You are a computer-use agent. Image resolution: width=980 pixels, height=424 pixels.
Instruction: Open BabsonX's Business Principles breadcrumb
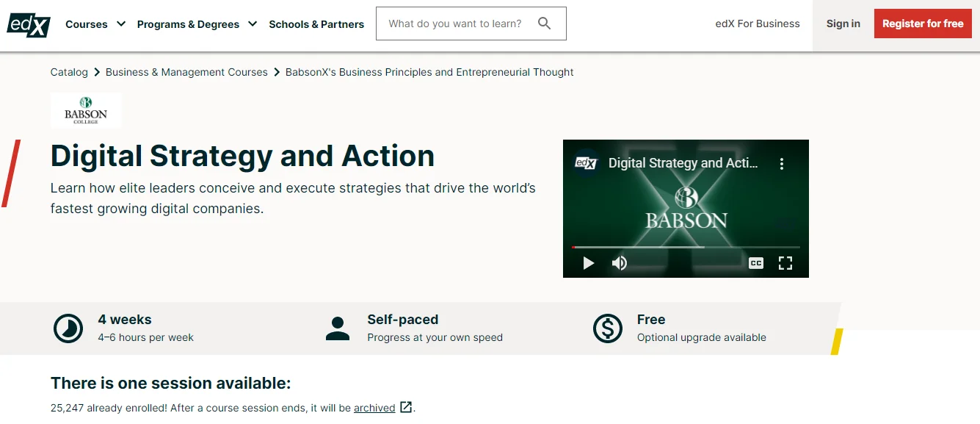coord(429,72)
